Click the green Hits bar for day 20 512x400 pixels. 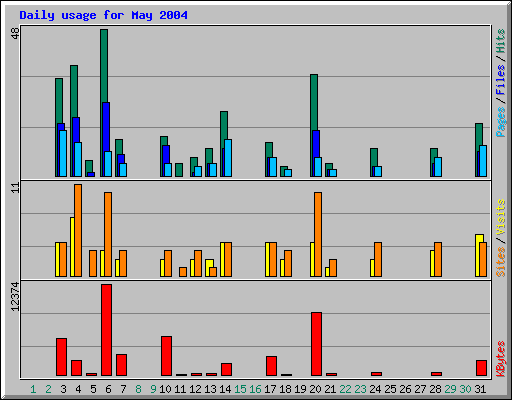point(314,102)
